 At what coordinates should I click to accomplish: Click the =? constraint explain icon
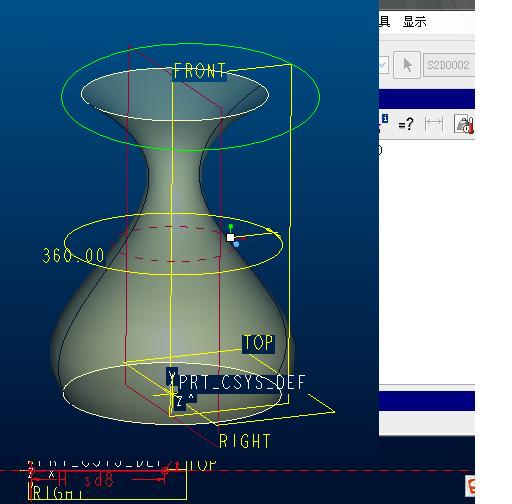point(406,124)
